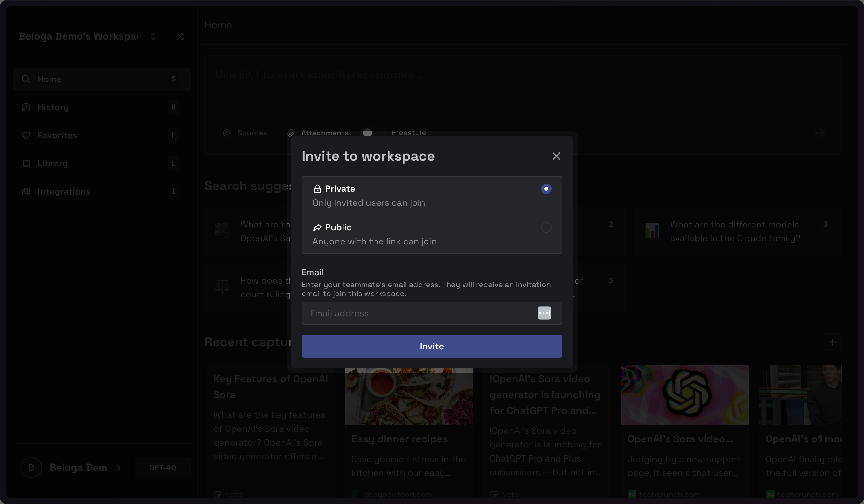Click the Library book icon
Viewport: 864px width, 504px height.
26,164
